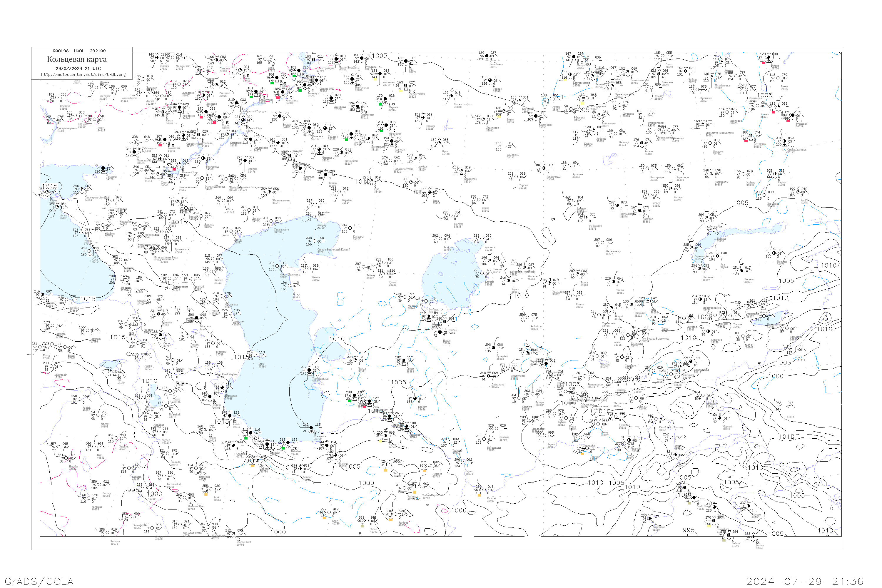Click the Ербент 38656 station symbol
The height and width of the screenshot is (588, 882).
[x=415, y=398]
